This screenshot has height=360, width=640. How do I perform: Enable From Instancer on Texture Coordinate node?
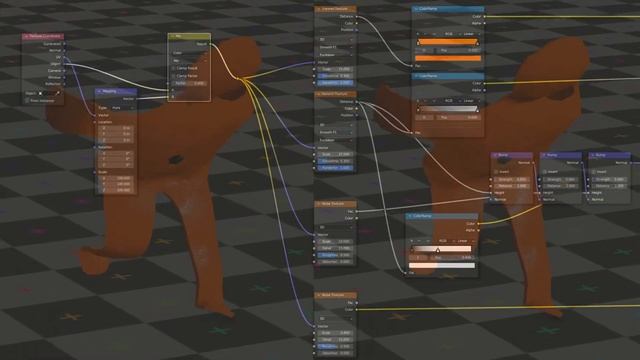click(x=28, y=100)
